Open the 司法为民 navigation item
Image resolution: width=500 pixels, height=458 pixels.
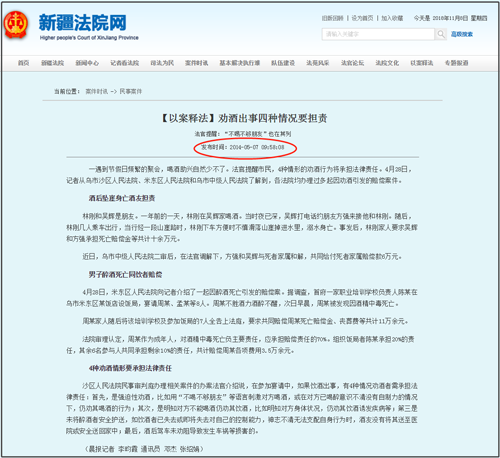tap(162, 63)
